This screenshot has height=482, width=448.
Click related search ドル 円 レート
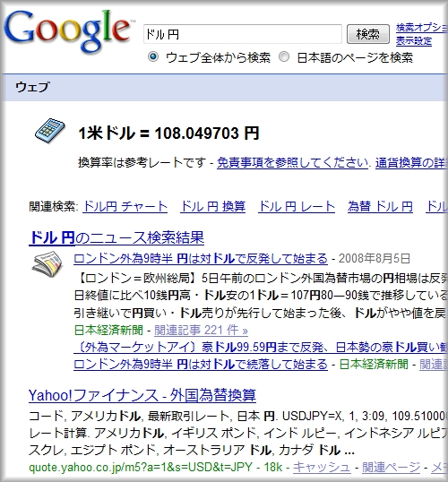[297, 207]
